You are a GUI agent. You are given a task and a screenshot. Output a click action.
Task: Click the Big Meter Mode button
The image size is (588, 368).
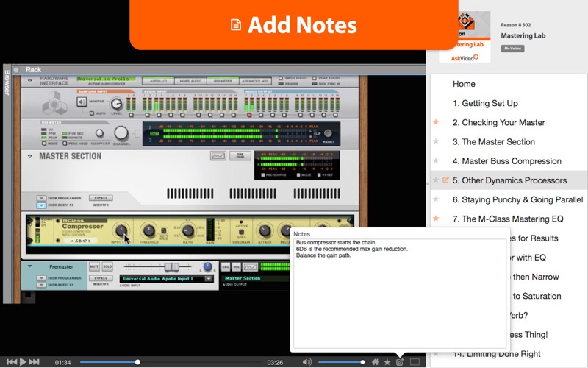tap(44, 144)
